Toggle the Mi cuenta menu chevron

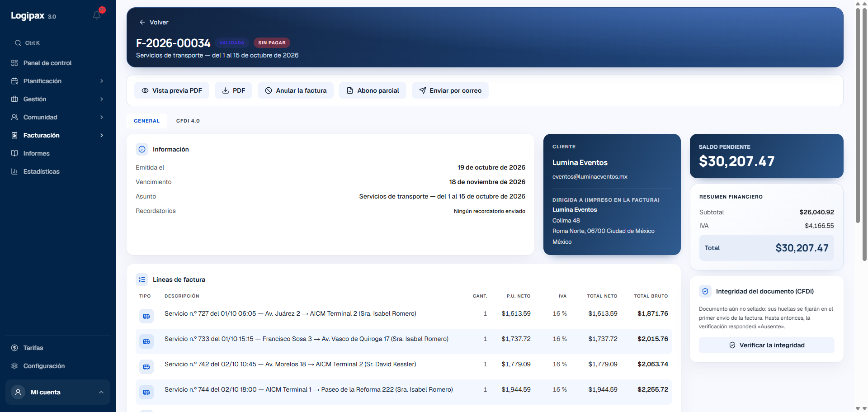(101, 392)
